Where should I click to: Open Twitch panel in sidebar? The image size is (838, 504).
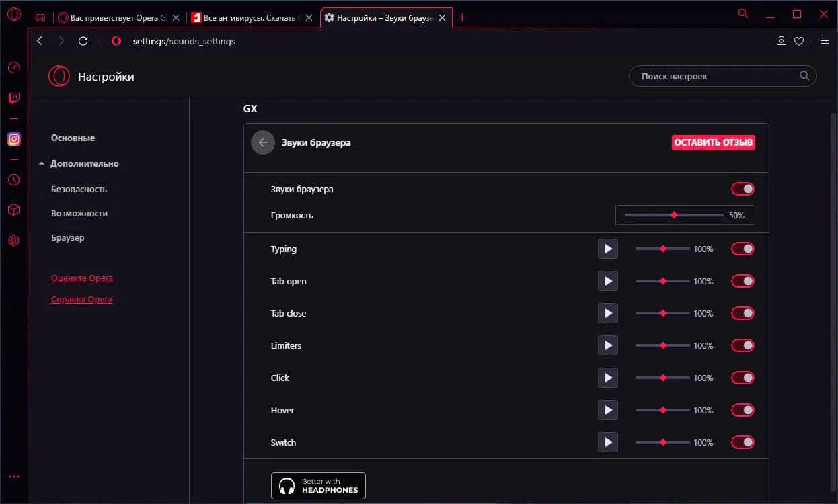pos(13,98)
